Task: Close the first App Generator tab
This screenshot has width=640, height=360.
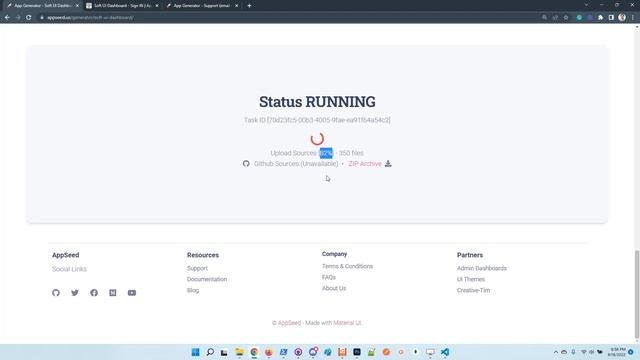Action: click(x=77, y=6)
